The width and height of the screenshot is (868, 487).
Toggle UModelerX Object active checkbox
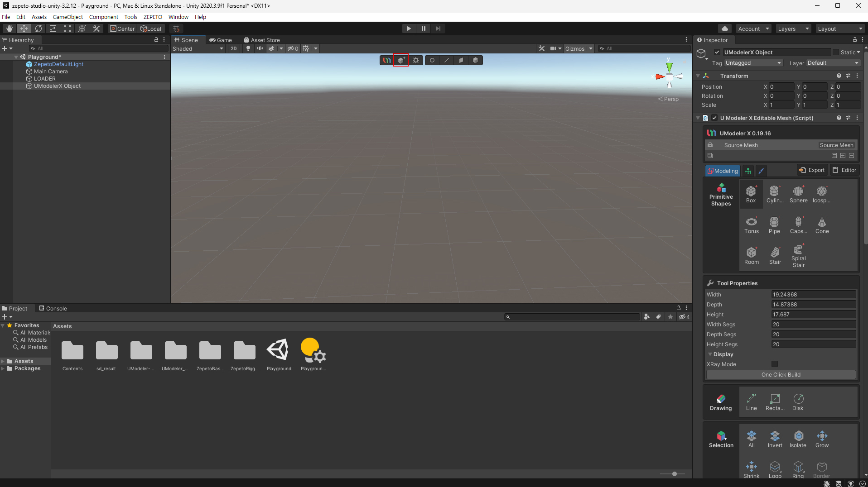717,52
